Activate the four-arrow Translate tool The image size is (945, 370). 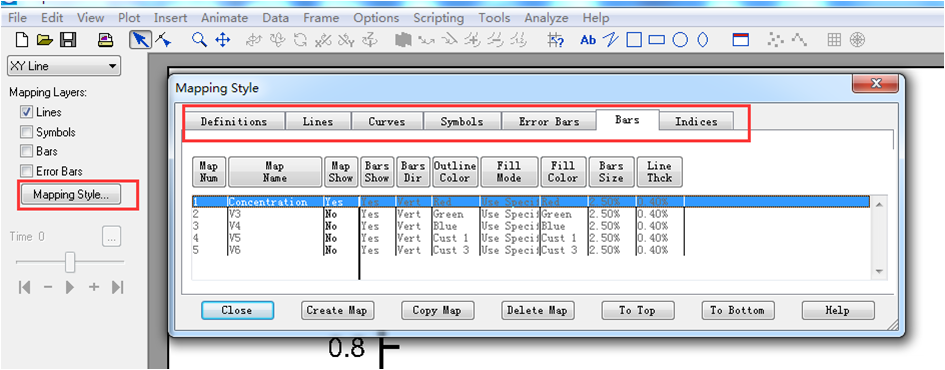[222, 40]
